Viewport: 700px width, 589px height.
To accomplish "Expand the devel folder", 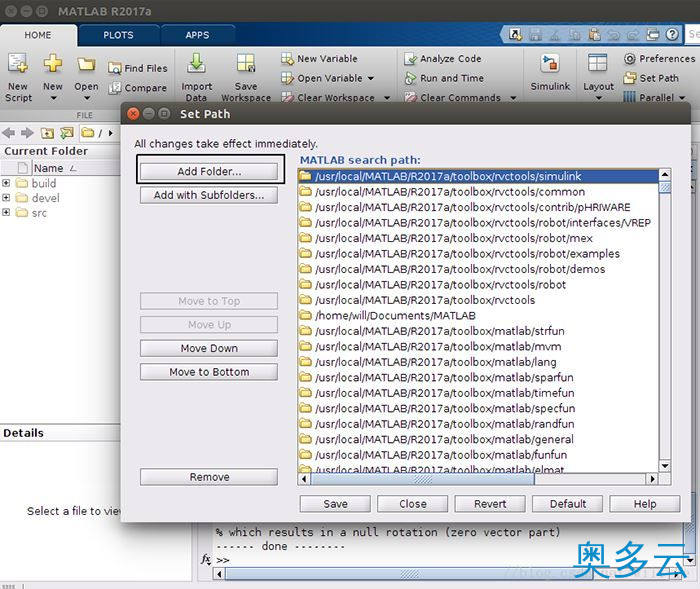I will coord(6,197).
